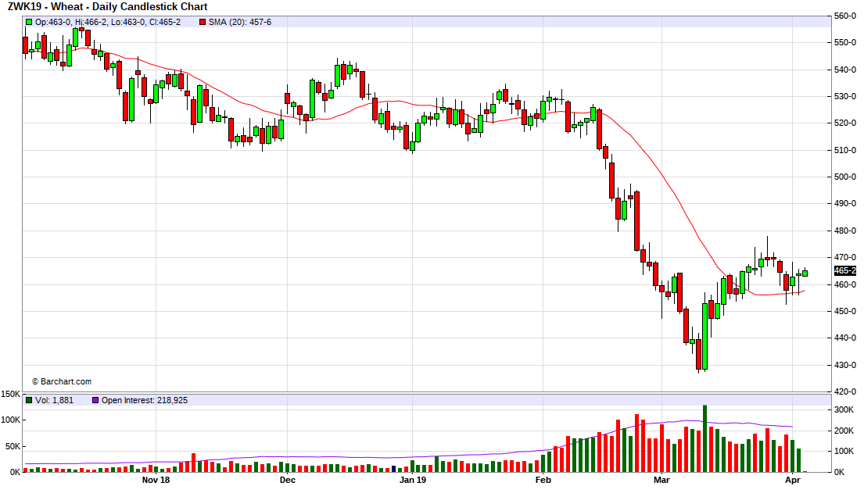This screenshot has width=864, height=504.
Task: Select the Jan 19 date axis label
Action: coord(412,480)
